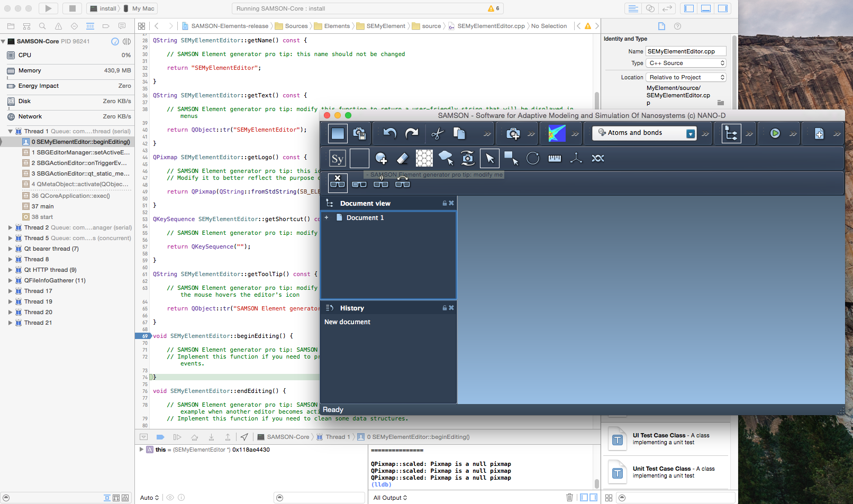Select the honeycomb lattice generator tool
Screen dimensions: 853x504
pyautogui.click(x=424, y=158)
